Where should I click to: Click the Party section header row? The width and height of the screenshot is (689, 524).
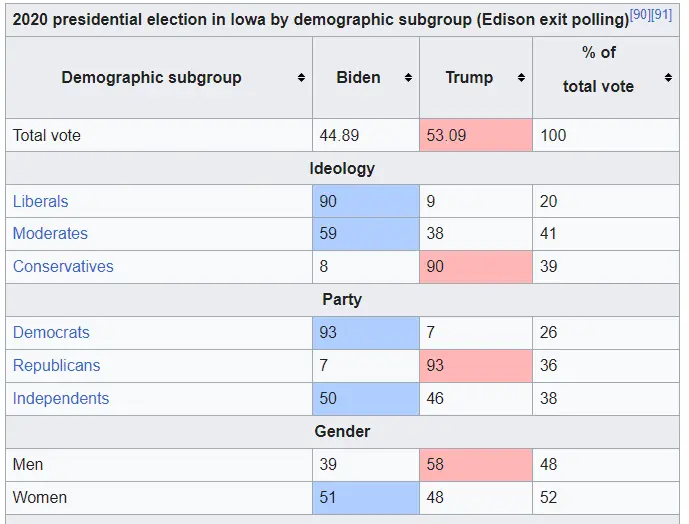[x=342, y=299]
